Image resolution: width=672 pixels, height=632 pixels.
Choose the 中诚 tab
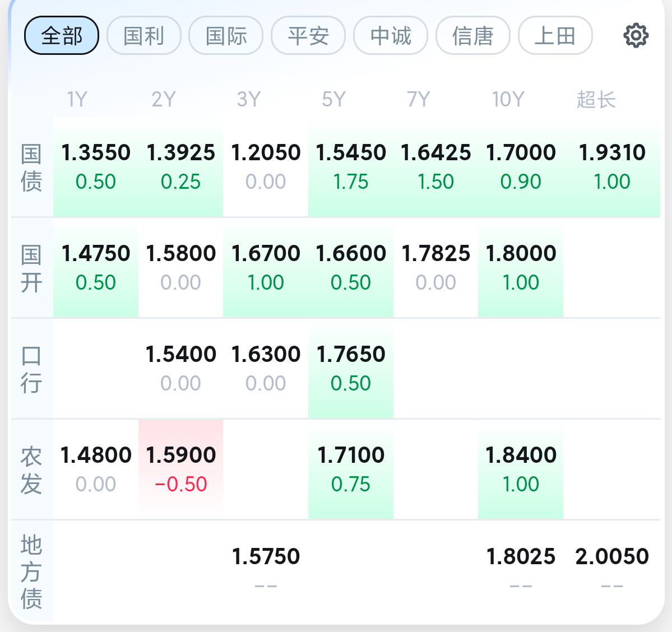click(x=391, y=36)
